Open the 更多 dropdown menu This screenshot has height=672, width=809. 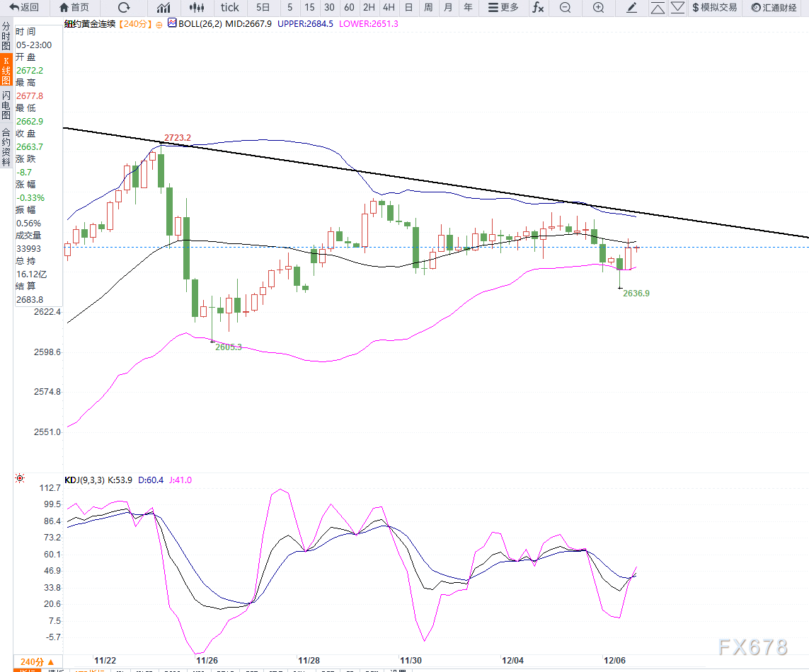(504, 8)
